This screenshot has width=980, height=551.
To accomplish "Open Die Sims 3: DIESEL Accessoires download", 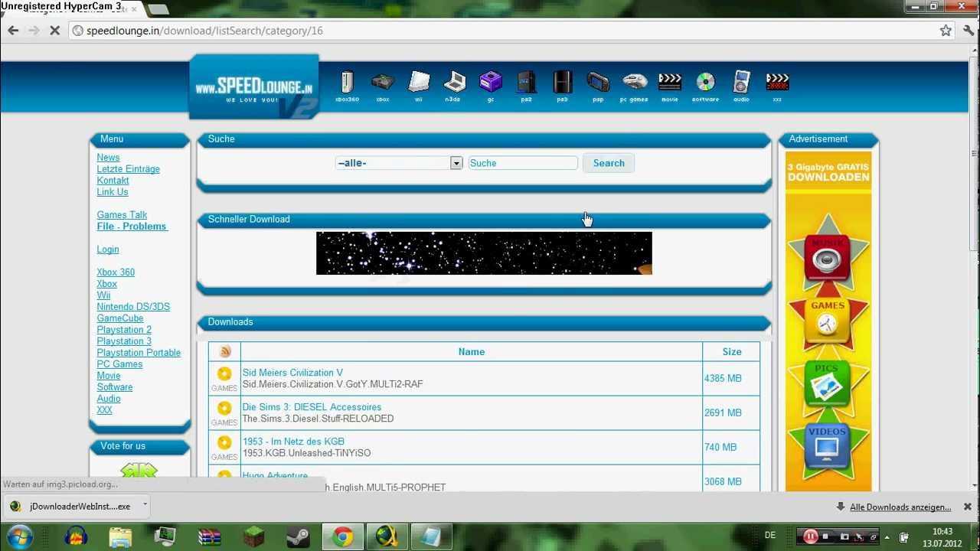I will click(312, 407).
